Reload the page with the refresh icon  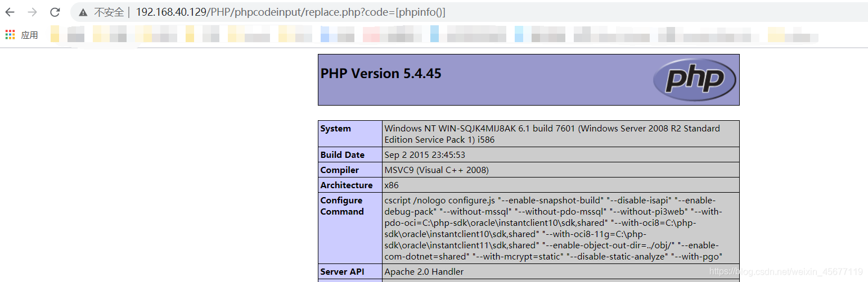[55, 12]
